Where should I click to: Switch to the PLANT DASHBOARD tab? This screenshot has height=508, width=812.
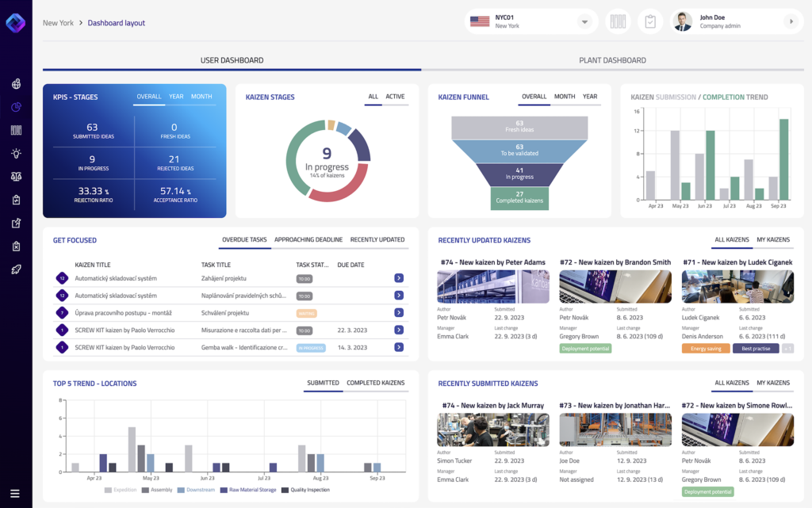(611, 59)
